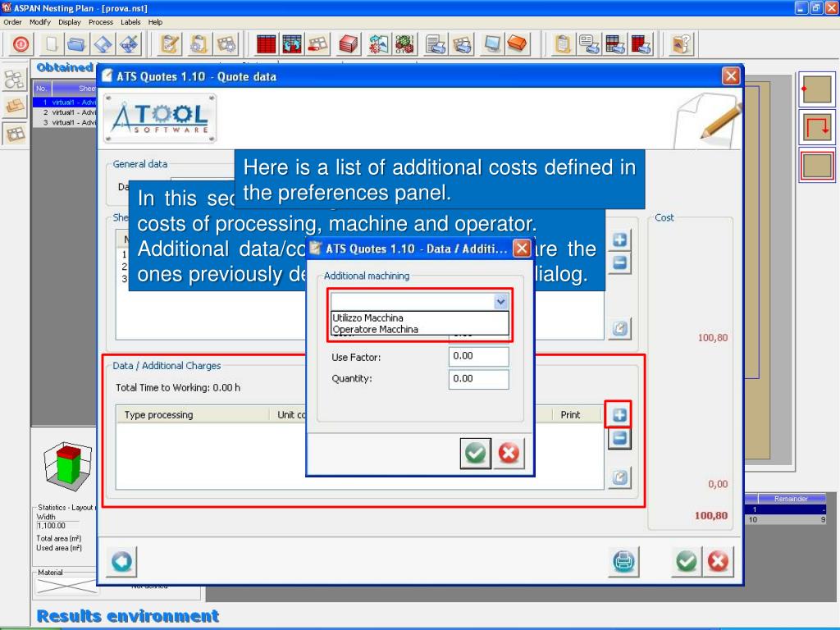Click the Print column header

tap(577, 414)
